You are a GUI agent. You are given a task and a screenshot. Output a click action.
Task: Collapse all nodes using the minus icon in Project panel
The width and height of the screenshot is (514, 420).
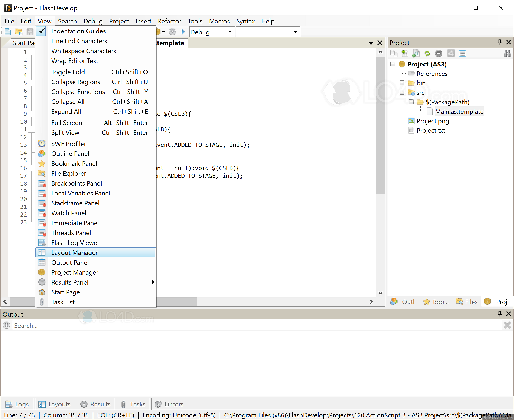click(439, 53)
